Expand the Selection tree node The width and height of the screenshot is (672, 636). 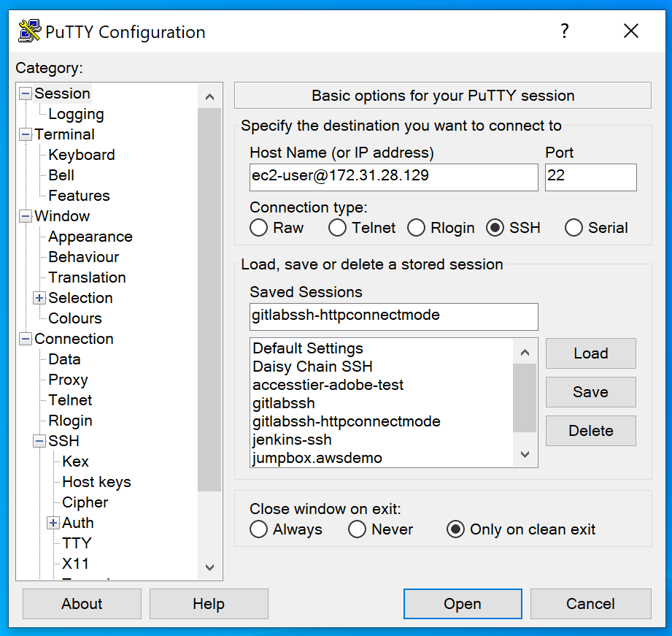pos(39,298)
